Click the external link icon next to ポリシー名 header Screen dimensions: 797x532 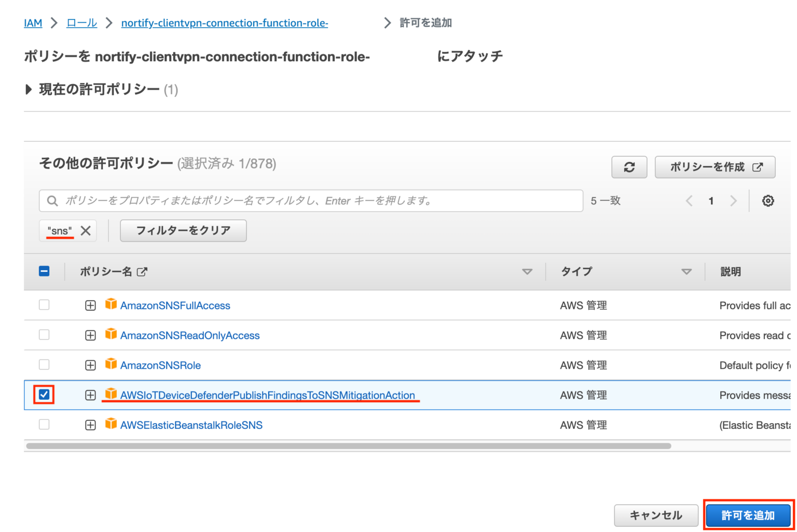pos(143,271)
